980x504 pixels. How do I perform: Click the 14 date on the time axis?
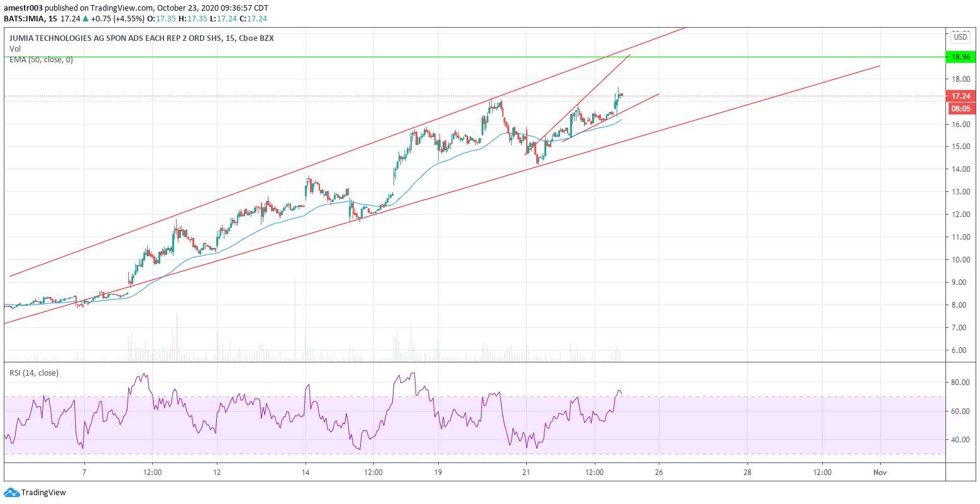pyautogui.click(x=305, y=472)
